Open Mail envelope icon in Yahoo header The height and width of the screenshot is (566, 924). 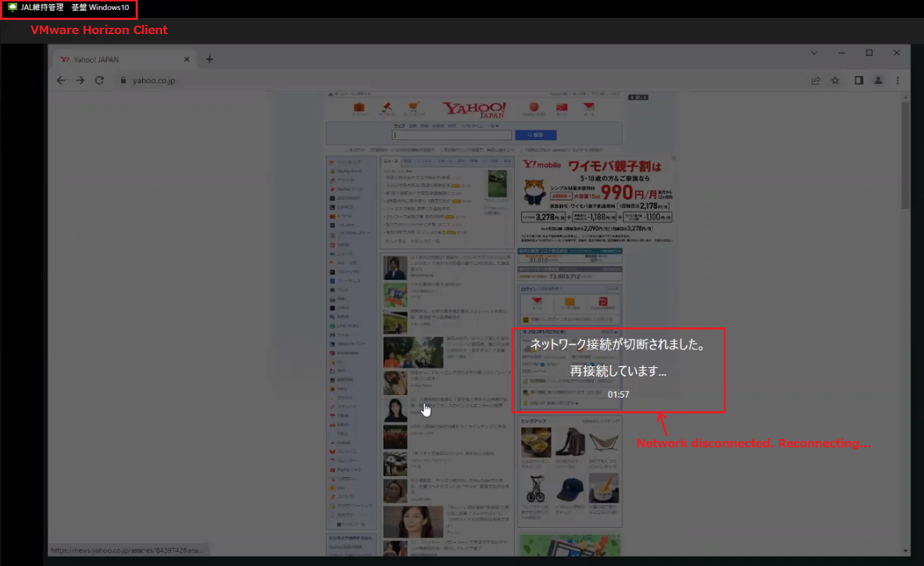589,108
